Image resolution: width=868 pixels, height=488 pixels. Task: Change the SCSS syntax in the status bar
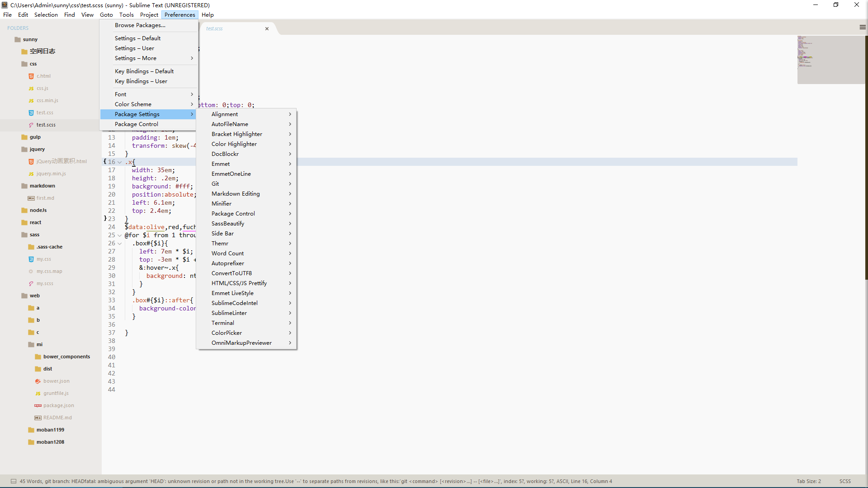coord(844,481)
